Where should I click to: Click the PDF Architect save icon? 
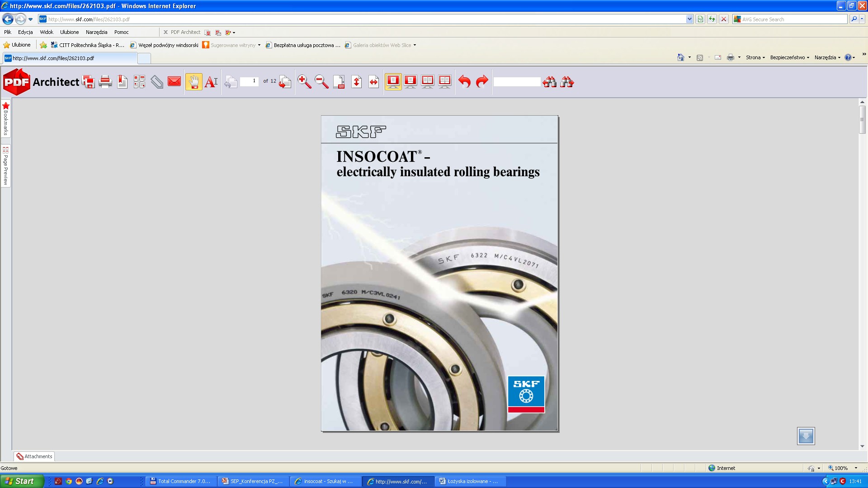tap(89, 82)
